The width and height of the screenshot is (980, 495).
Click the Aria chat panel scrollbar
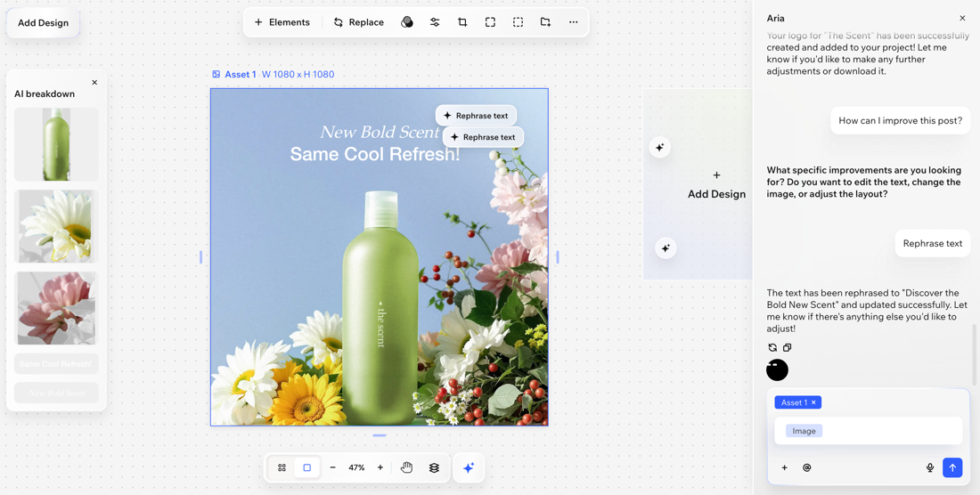pos(976,354)
